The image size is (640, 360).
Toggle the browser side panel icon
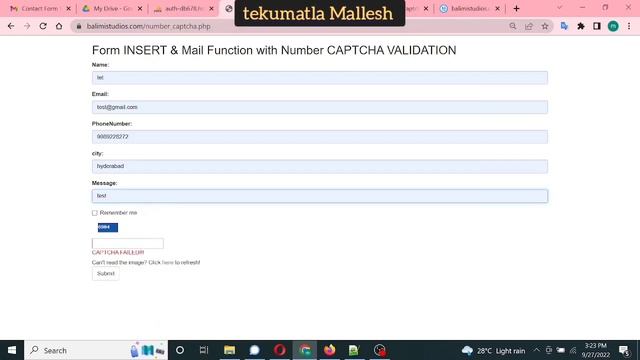(597, 26)
